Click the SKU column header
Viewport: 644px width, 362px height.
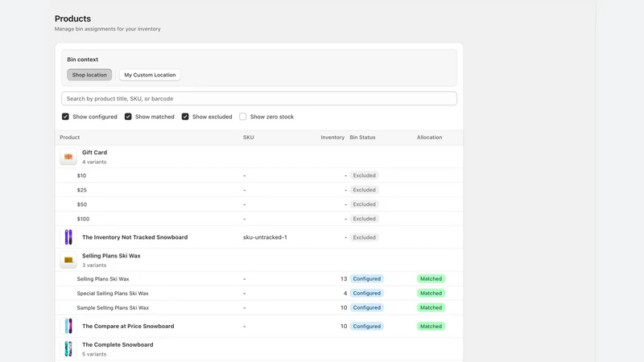249,138
